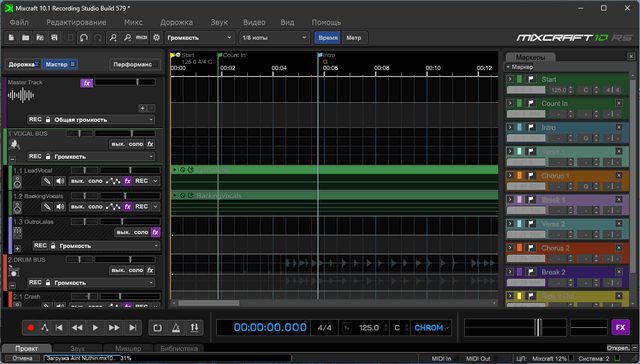
Task: Fast forward in the transport controls
Action: coord(114,328)
